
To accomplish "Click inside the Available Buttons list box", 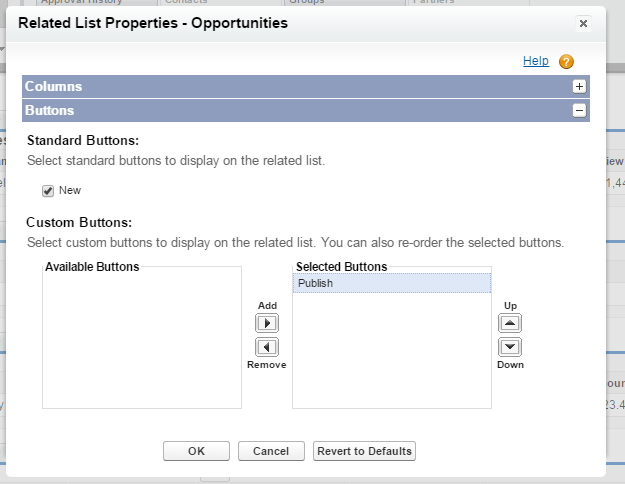I will [142, 340].
